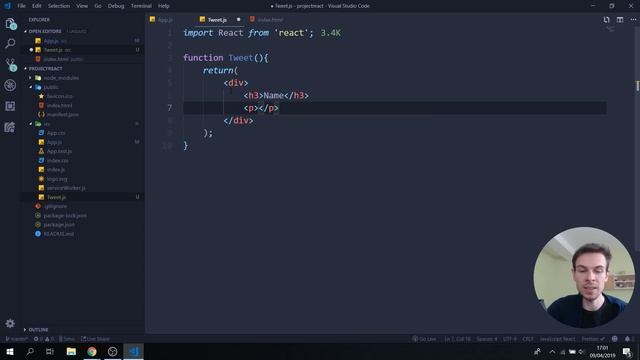The image size is (640, 360).
Task: Open the Go menu
Action: [x=98, y=6]
